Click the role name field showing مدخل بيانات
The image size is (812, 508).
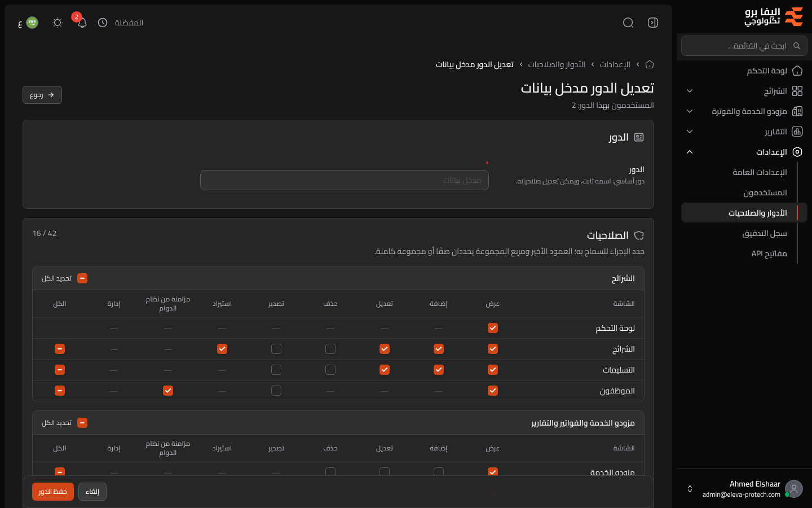(x=345, y=180)
